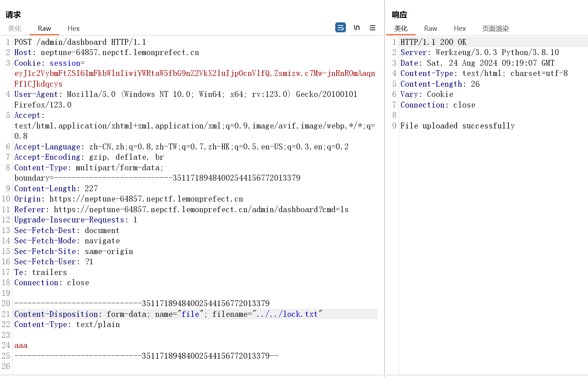Click the multipart/form-data Content-Type header
The width and height of the screenshot is (588, 377).
point(157,173)
